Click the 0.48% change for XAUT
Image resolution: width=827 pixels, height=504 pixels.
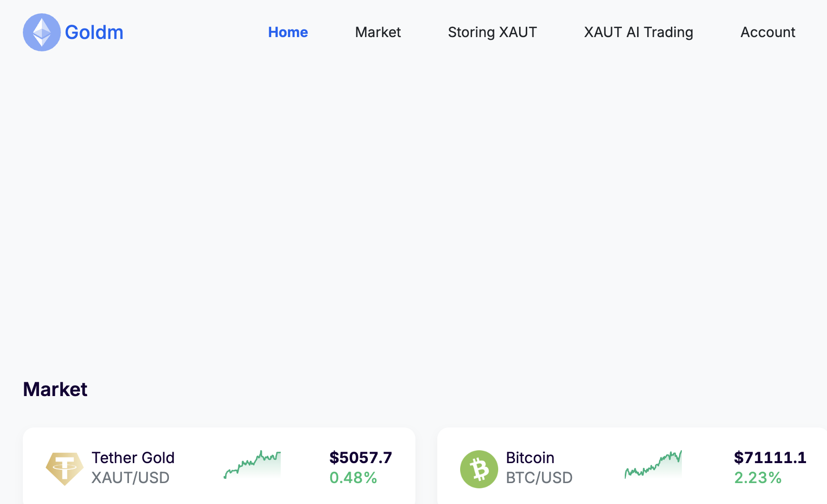tap(353, 477)
